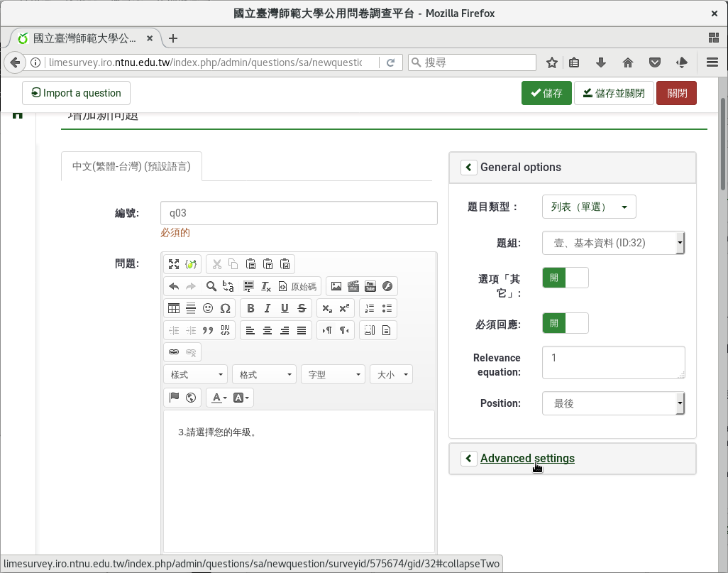Screen dimensions: 728x573
Task: Insert a smiley emoticon
Action: [208, 308]
